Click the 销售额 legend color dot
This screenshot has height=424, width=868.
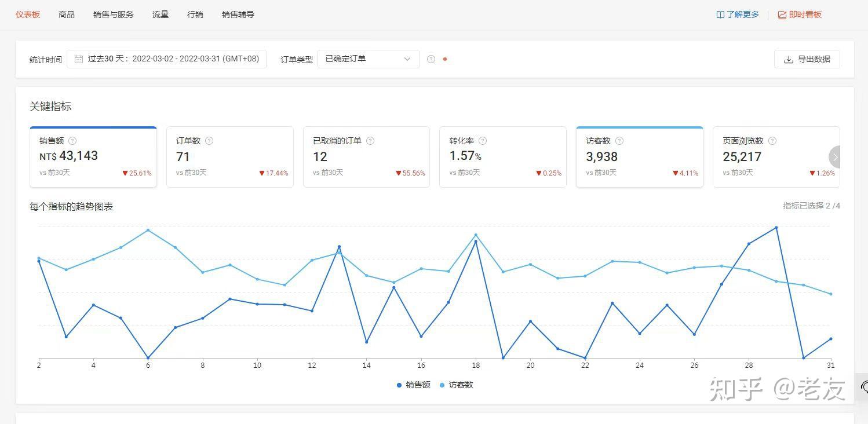click(x=399, y=384)
